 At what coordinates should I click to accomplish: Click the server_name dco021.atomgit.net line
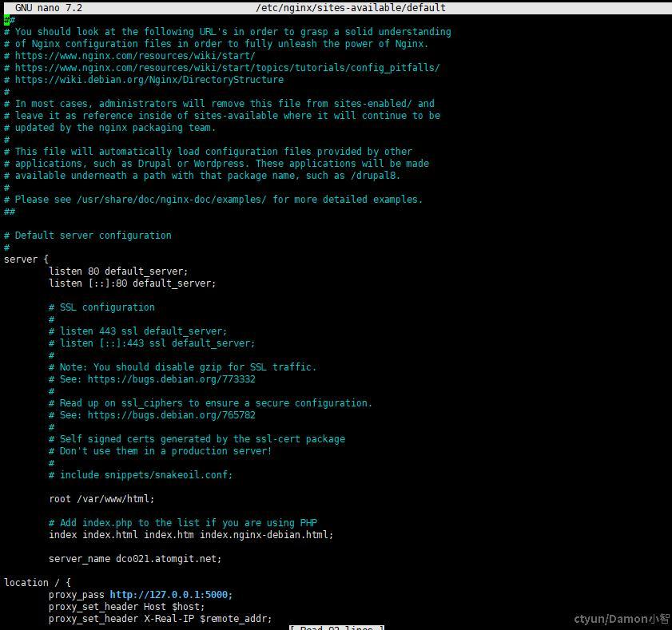(136, 558)
